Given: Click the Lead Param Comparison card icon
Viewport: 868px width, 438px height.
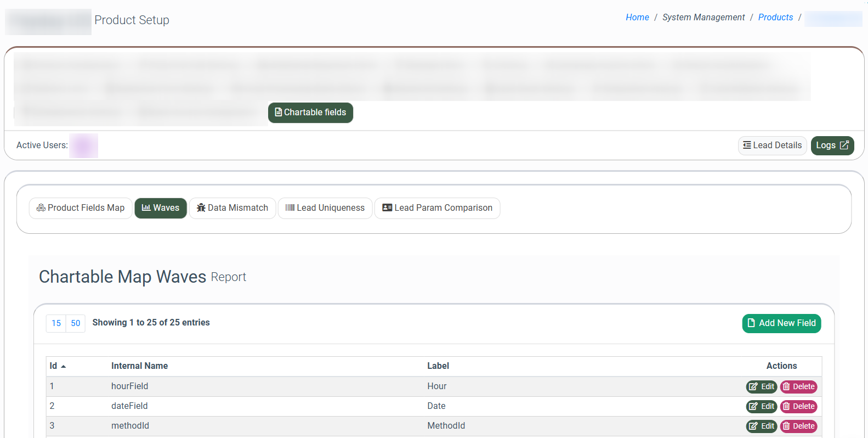Looking at the screenshot, I should [x=387, y=208].
